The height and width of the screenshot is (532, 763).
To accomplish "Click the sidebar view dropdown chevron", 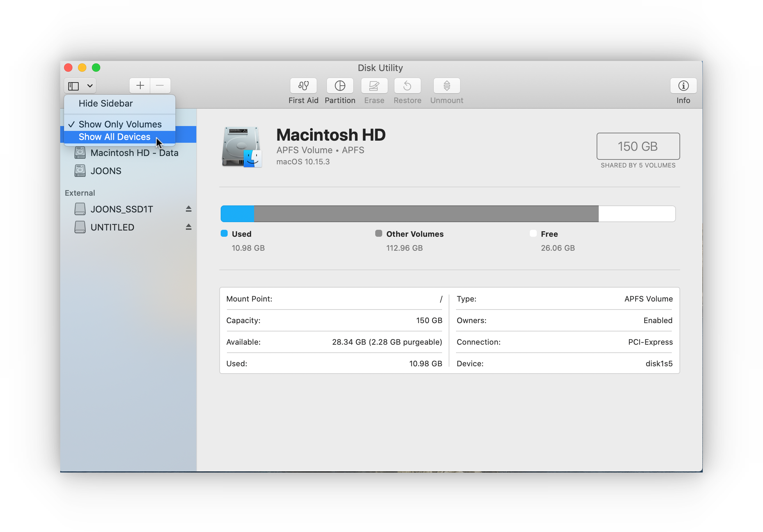I will pos(90,86).
